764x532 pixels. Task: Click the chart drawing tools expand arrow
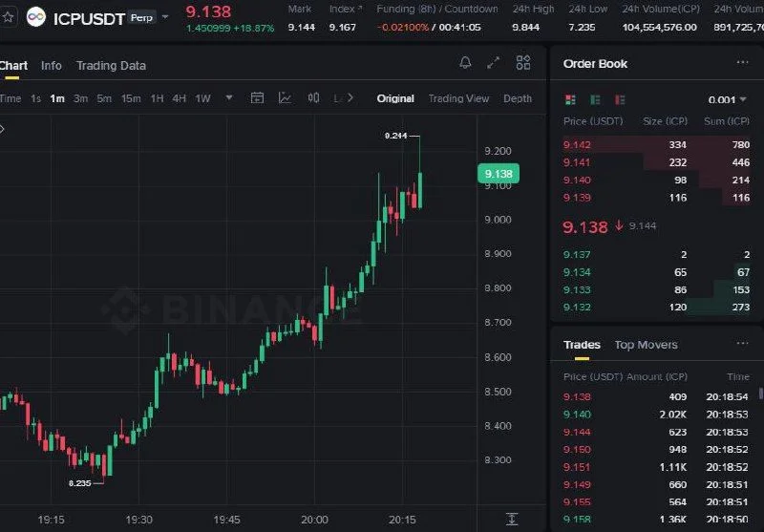click(3, 129)
